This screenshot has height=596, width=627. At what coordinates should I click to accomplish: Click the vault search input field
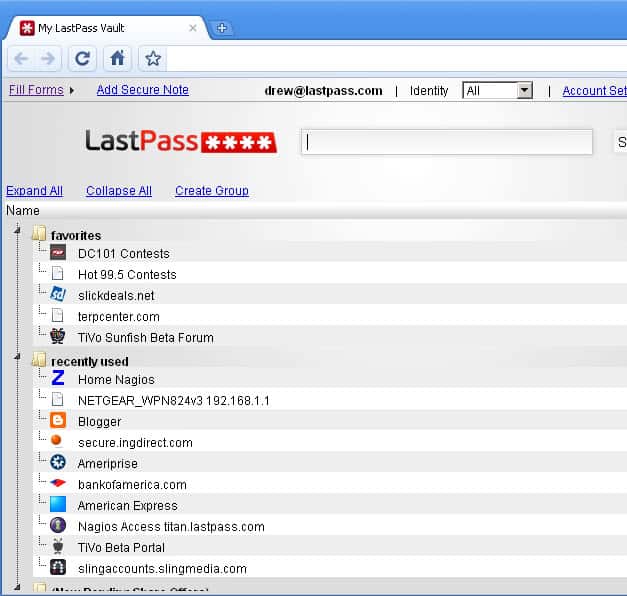447,142
